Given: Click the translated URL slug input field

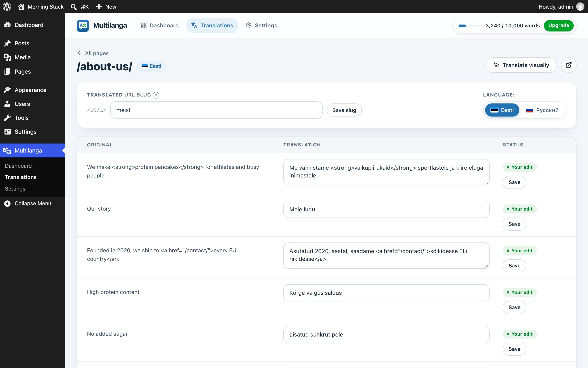Looking at the screenshot, I should coord(216,110).
